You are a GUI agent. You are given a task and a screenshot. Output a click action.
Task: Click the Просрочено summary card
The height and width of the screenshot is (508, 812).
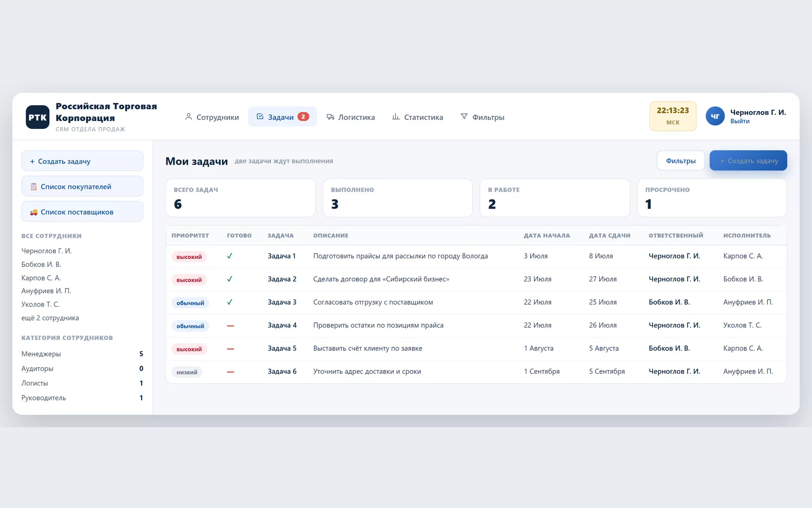click(x=712, y=198)
